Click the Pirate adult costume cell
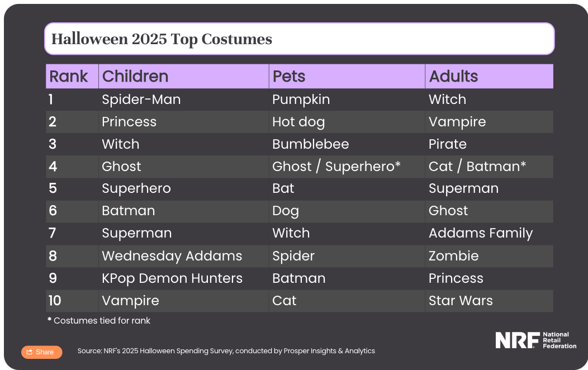588x370 pixels. coord(447,144)
